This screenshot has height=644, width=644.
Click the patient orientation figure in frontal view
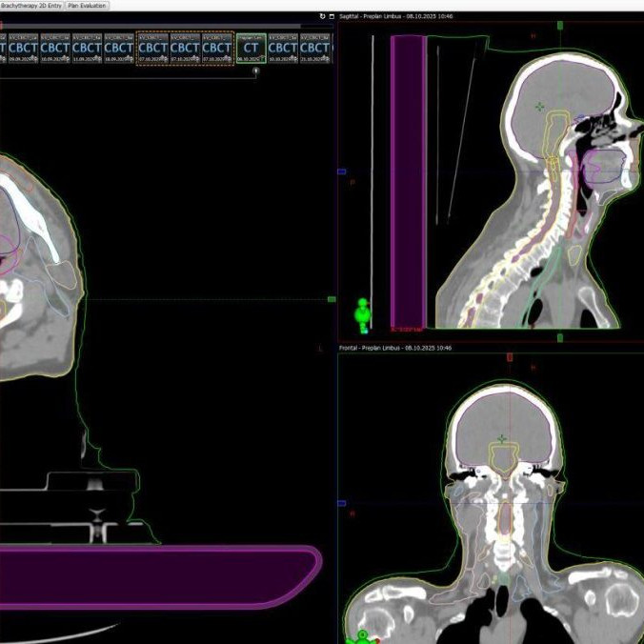click(362, 636)
